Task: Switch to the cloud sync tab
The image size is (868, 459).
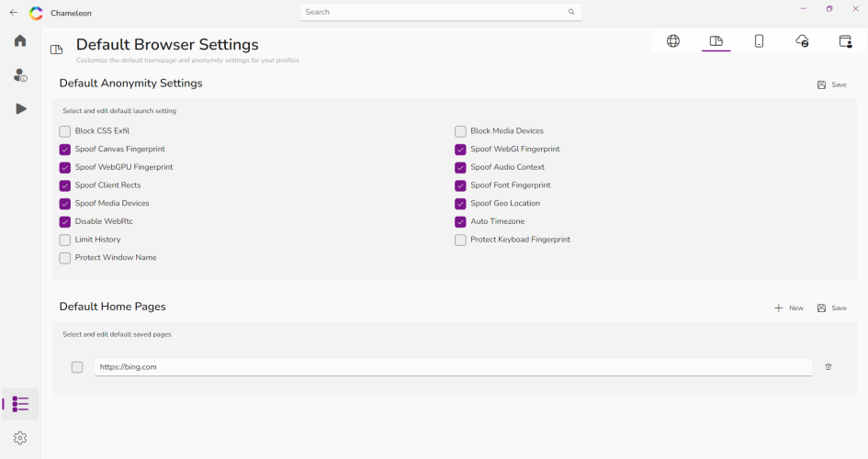Action: 802,41
